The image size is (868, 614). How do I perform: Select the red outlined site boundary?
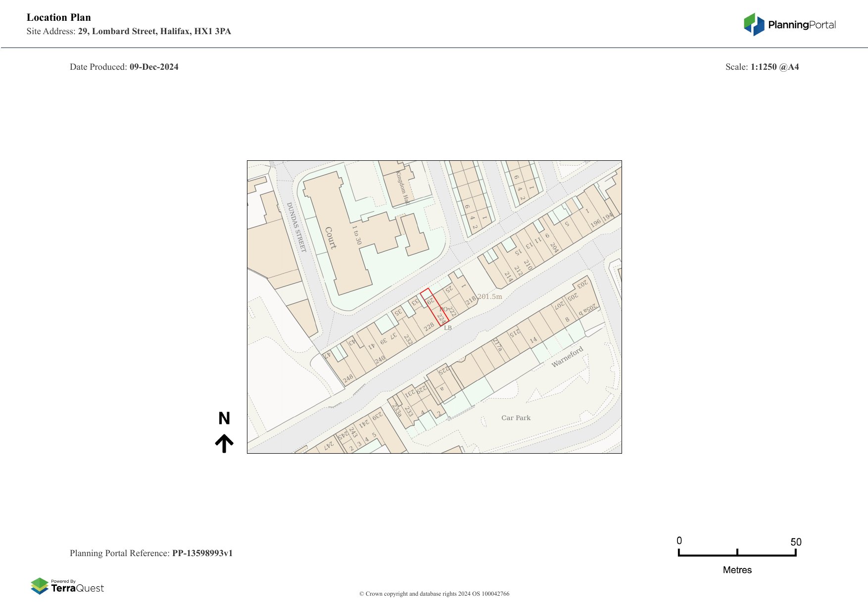(x=434, y=307)
